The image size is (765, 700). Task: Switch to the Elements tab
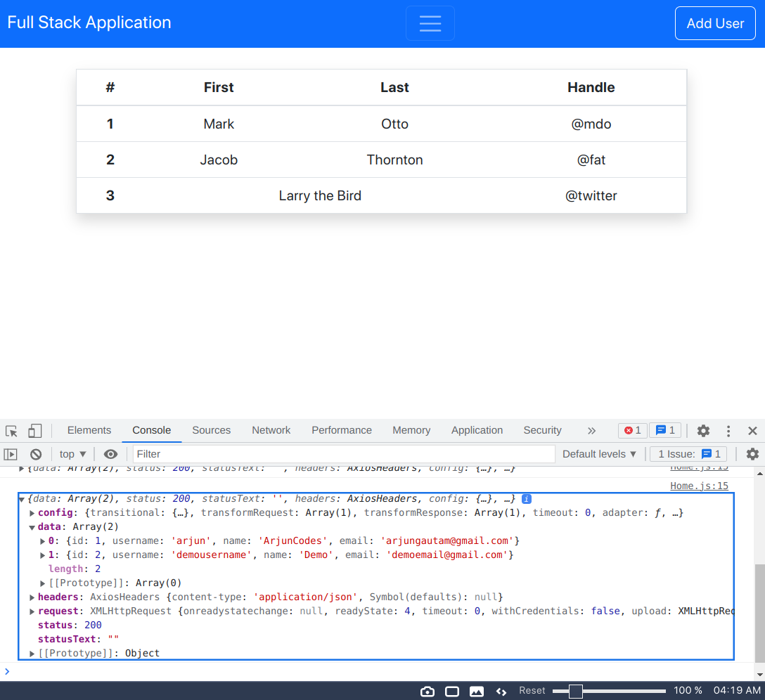(89, 430)
